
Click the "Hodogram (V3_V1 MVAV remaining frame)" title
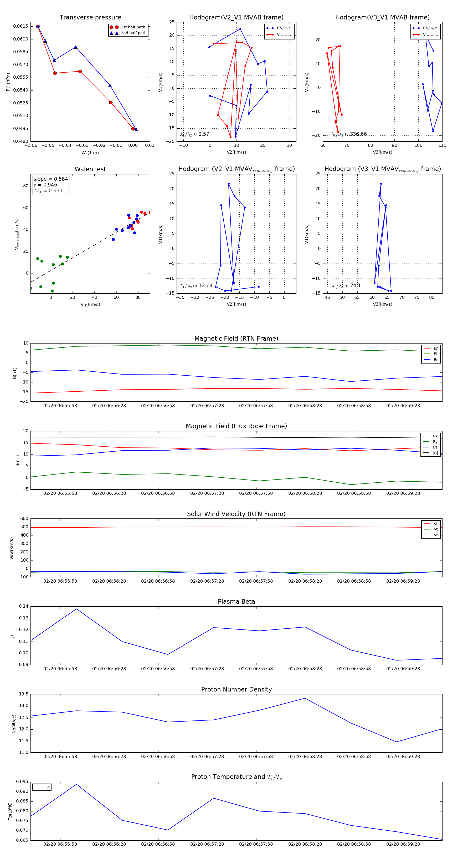coord(382,169)
